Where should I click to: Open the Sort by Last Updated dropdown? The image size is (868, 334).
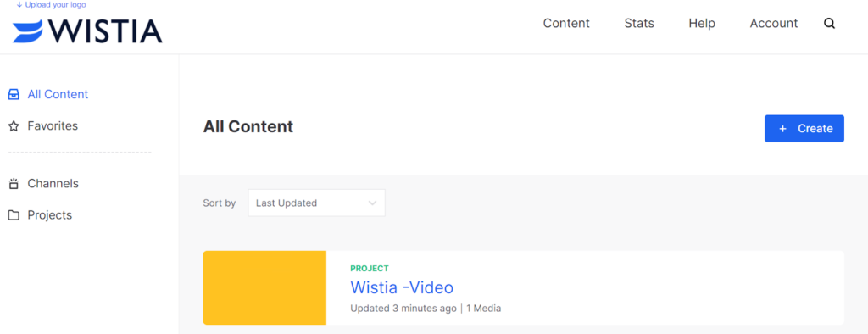coord(317,203)
